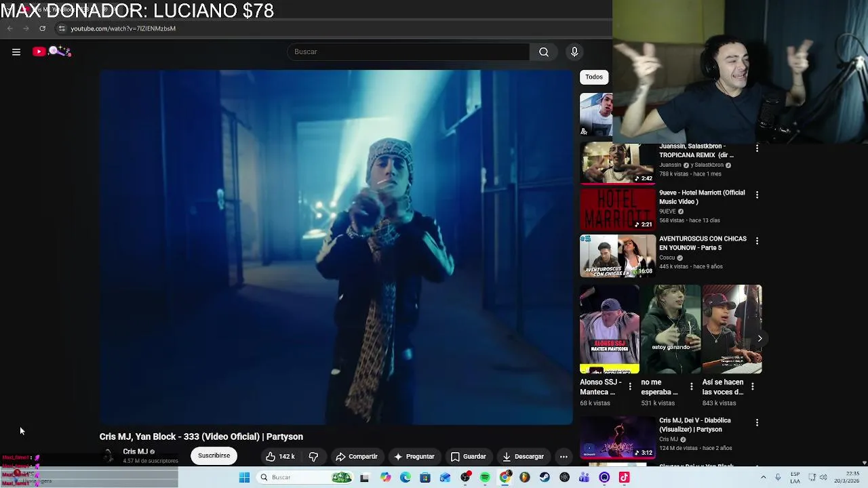Switch the ESP LAA input language
Viewport: 868px width, 488px height.
(x=795, y=478)
